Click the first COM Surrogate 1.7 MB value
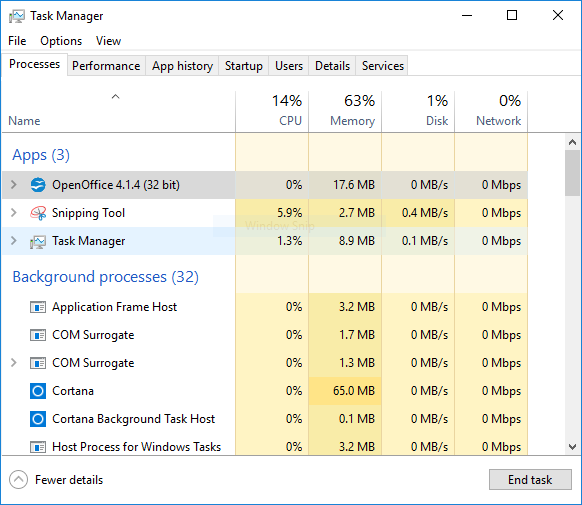The width and height of the screenshot is (582, 505). (x=357, y=335)
